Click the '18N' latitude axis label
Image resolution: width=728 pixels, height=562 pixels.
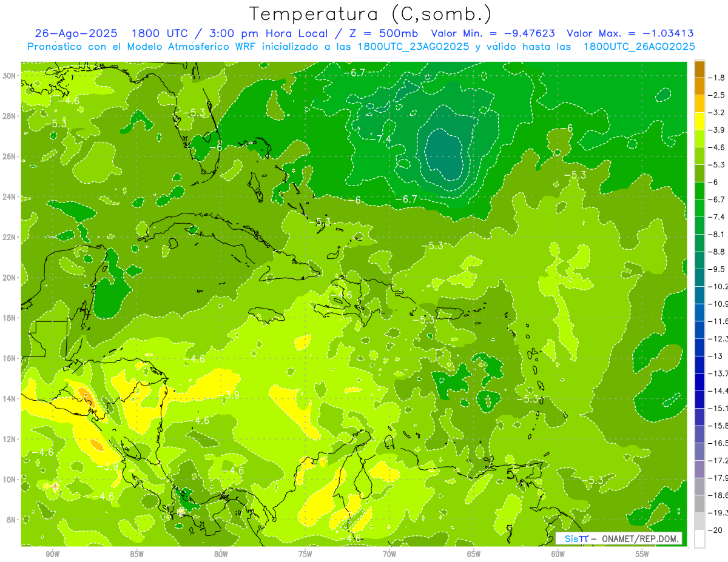10,318
